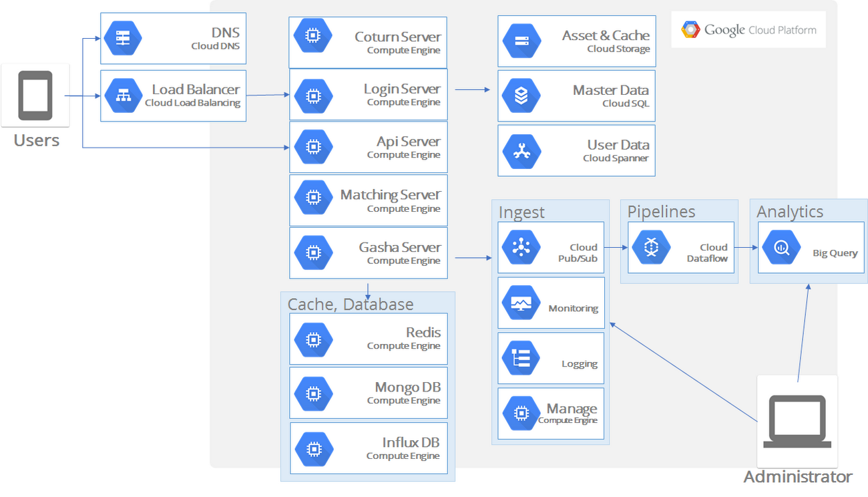The height and width of the screenshot is (497, 868).
Task: Click the Asset & Cache label
Action: pyautogui.click(x=606, y=36)
